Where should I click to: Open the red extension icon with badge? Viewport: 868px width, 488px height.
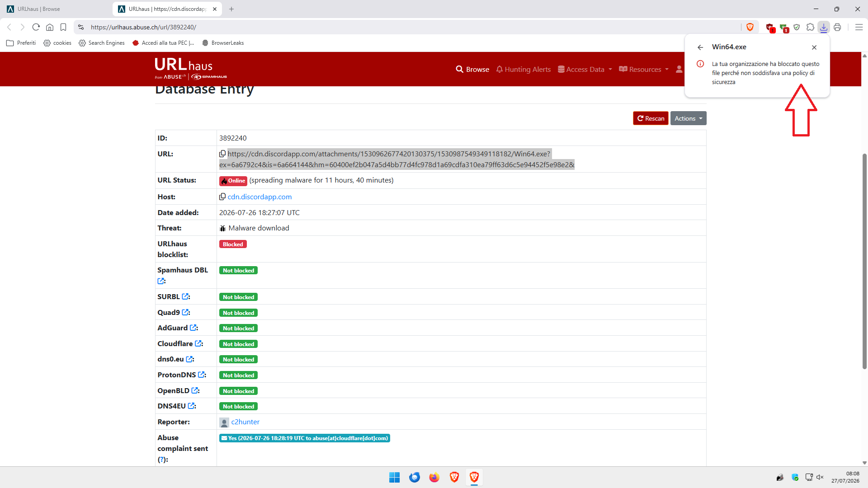tap(770, 28)
